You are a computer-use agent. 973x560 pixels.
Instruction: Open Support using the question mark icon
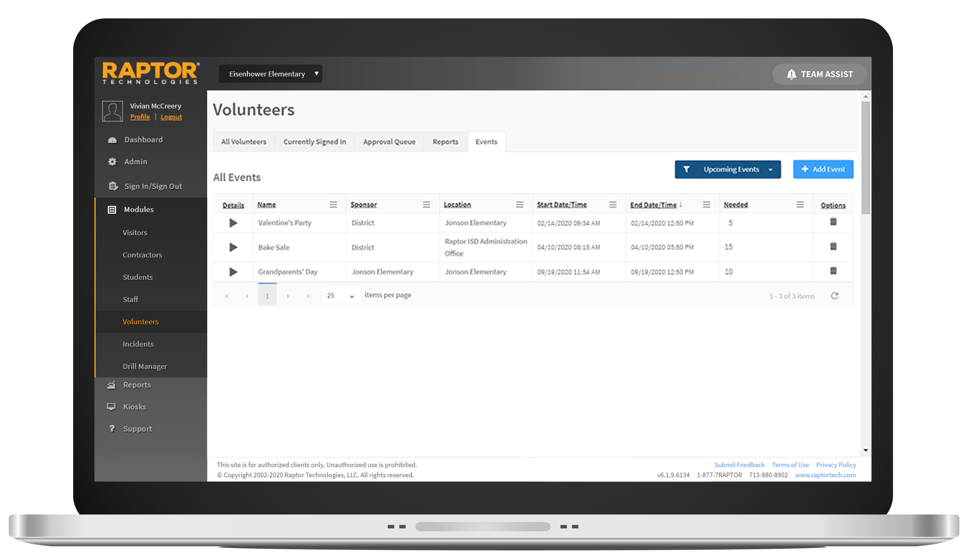[112, 428]
